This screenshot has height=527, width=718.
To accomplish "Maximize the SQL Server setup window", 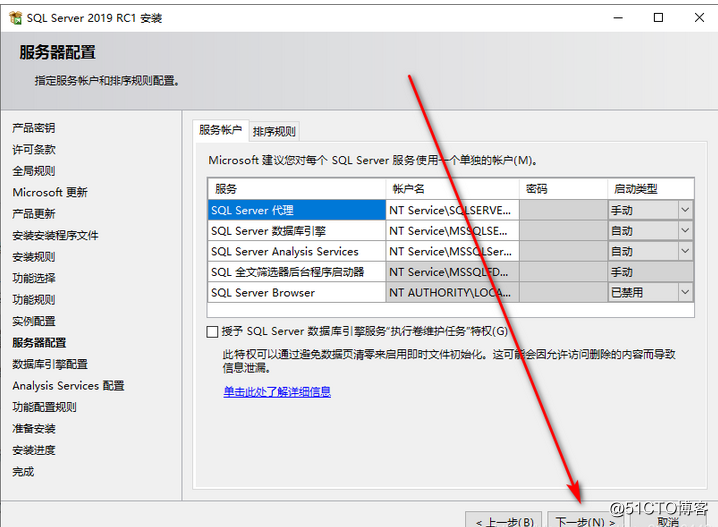I will coord(658,18).
